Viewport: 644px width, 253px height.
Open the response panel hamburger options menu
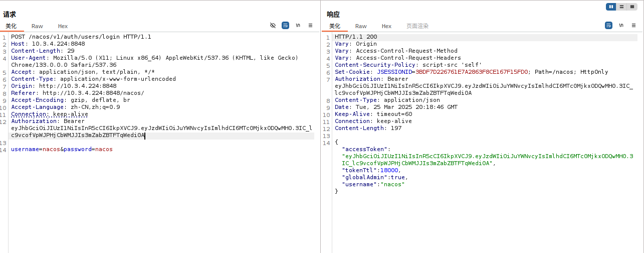click(634, 25)
